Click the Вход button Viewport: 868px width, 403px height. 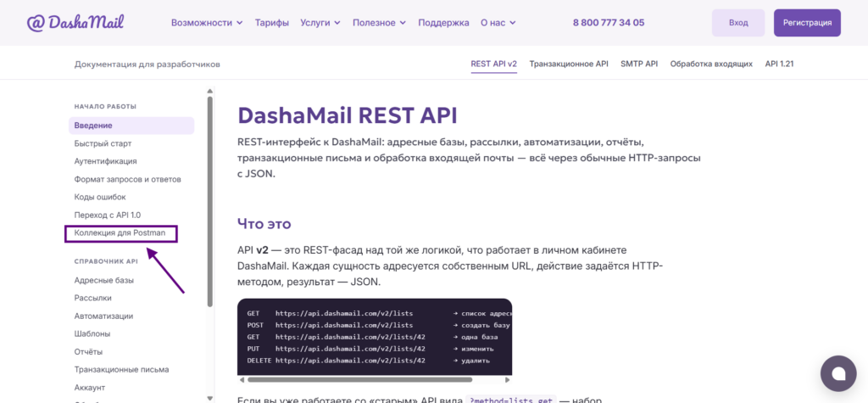click(738, 23)
